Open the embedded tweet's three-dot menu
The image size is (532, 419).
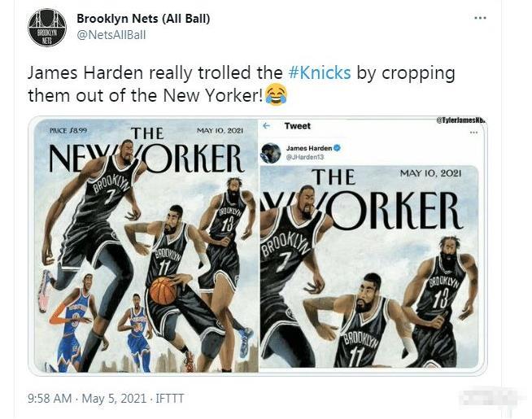[473, 133]
